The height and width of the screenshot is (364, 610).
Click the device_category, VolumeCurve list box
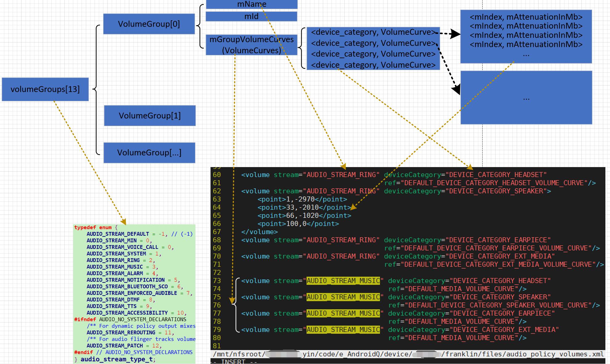click(373, 49)
